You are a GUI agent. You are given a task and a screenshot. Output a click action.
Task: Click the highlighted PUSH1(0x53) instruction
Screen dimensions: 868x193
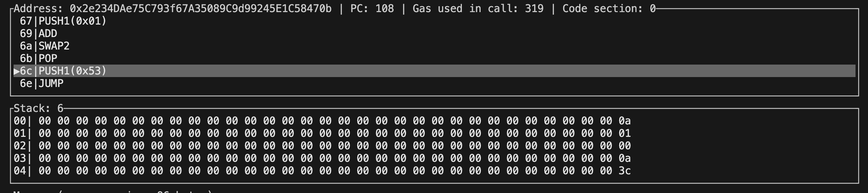point(72,71)
